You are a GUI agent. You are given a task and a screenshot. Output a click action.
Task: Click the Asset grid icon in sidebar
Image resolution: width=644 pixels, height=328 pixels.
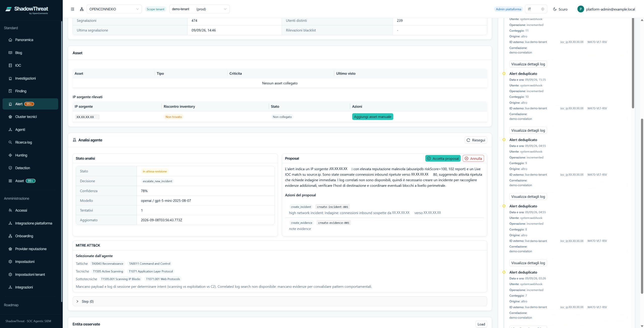pos(10,181)
